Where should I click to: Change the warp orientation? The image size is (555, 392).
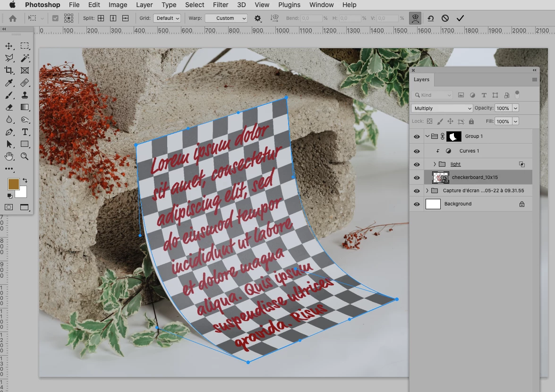tap(274, 18)
